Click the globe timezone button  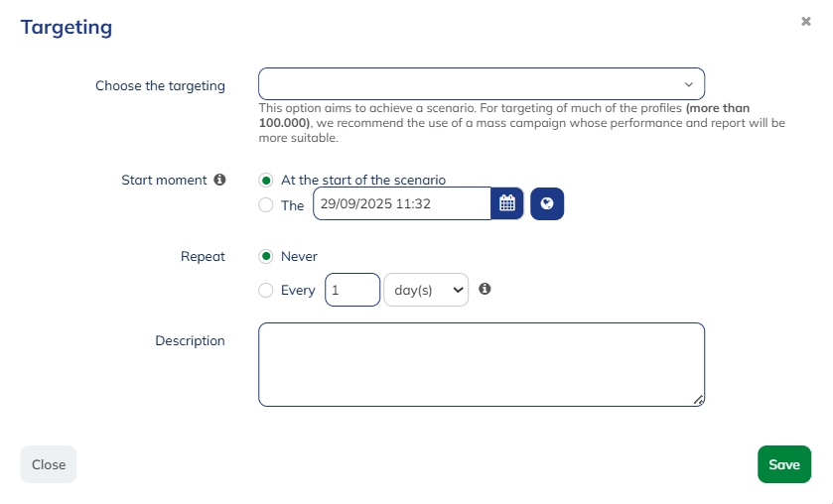(547, 203)
